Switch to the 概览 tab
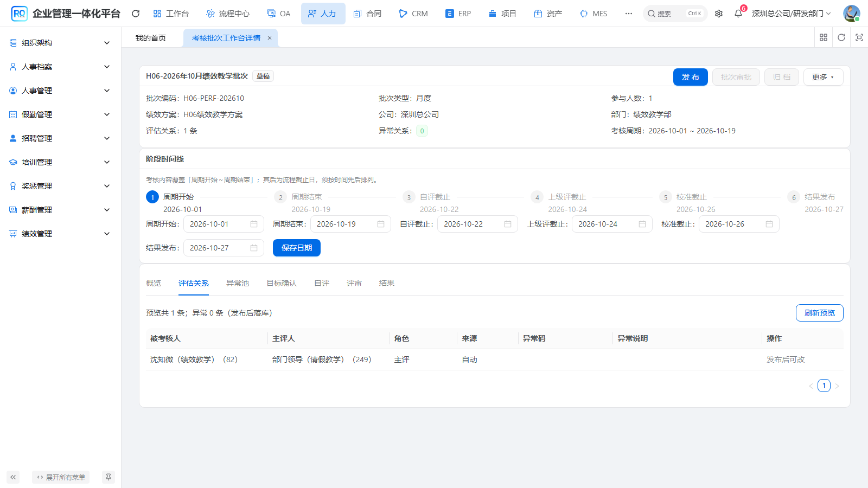Image resolution: width=868 pixels, height=488 pixels. [x=154, y=283]
